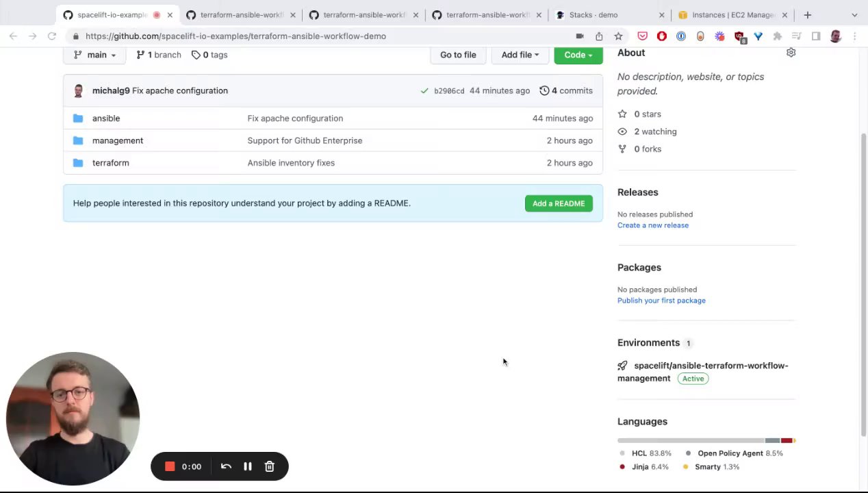Screen dimensions: 868x493
Task: Open the 0 stars link
Action: click(x=640, y=114)
